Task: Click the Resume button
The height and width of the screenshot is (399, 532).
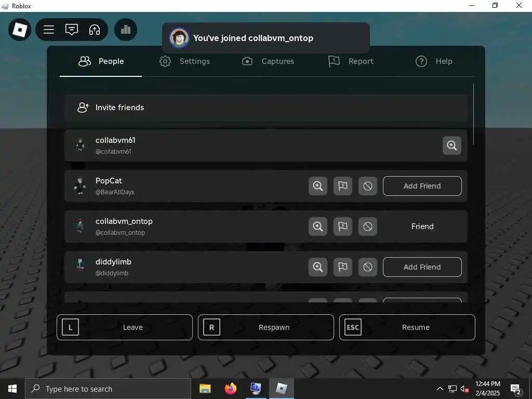Action: coord(407,327)
